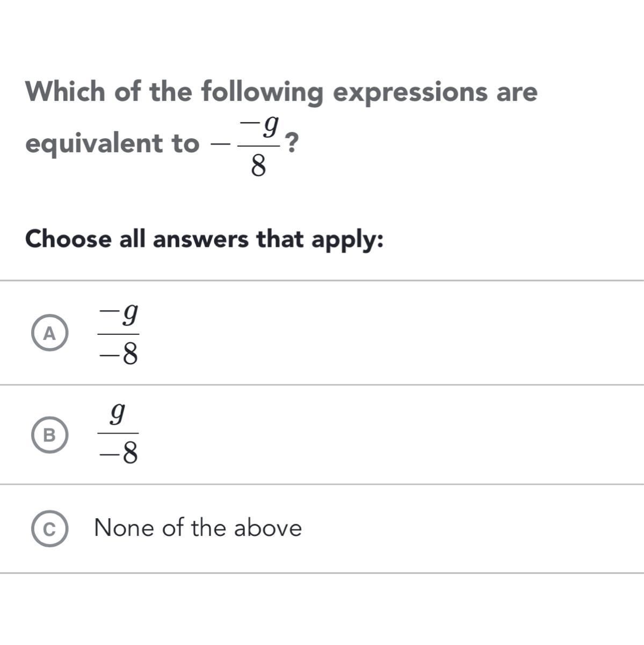Click the denominator 8 in the question

tap(258, 168)
